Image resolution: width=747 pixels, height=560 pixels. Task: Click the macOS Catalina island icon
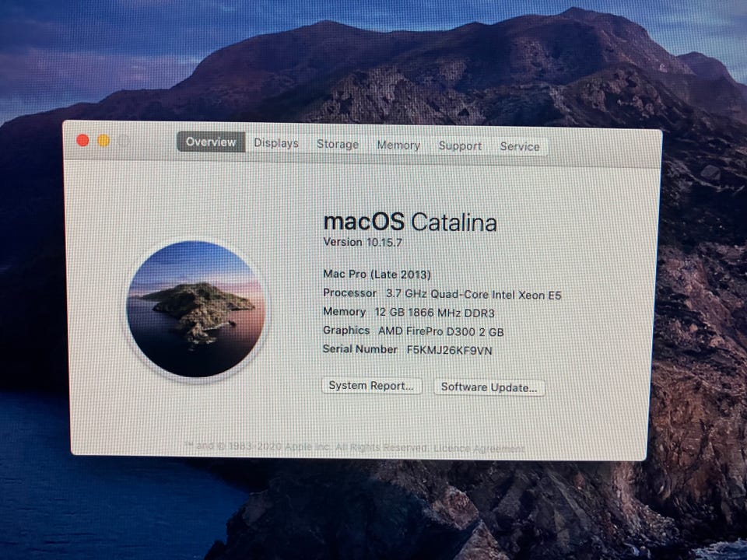[x=195, y=309]
